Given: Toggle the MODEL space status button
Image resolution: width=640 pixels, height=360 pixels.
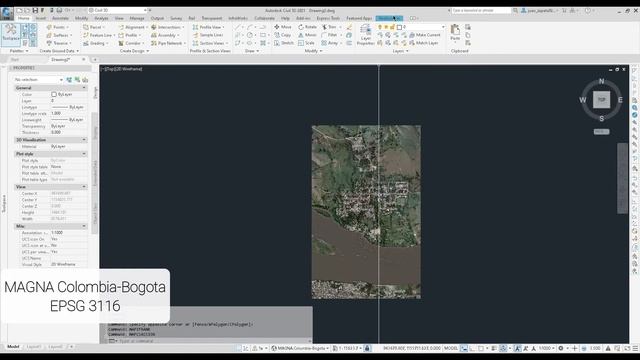Looking at the screenshot, I should coord(451,348).
